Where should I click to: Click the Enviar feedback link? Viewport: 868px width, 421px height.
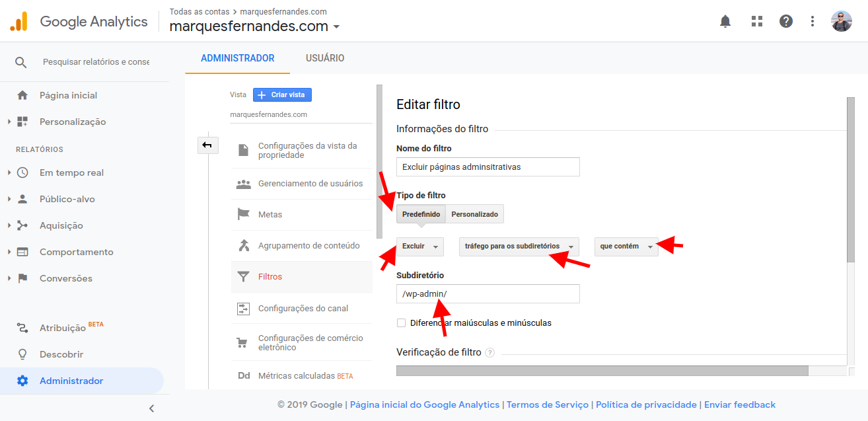click(740, 405)
